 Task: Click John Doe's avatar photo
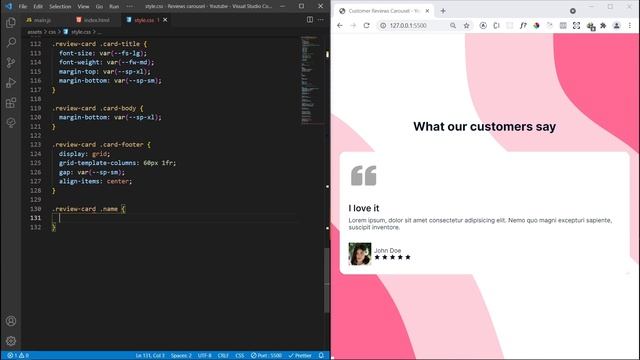point(360,253)
